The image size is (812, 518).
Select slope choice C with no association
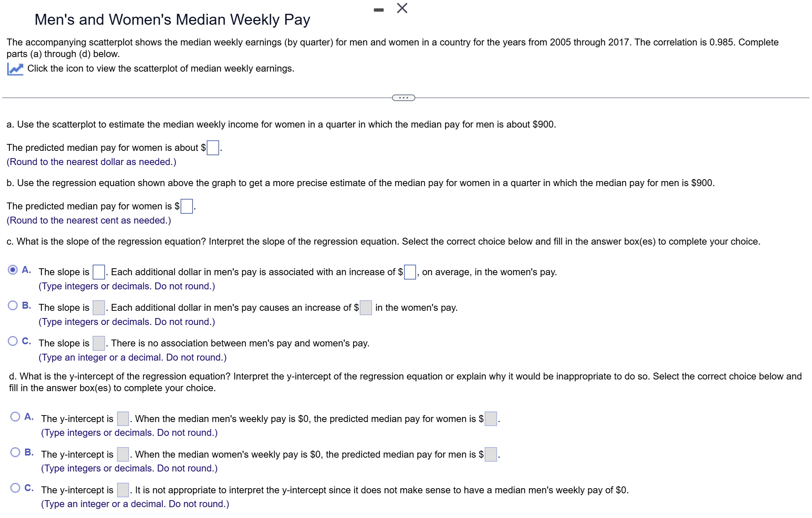pos(12,340)
